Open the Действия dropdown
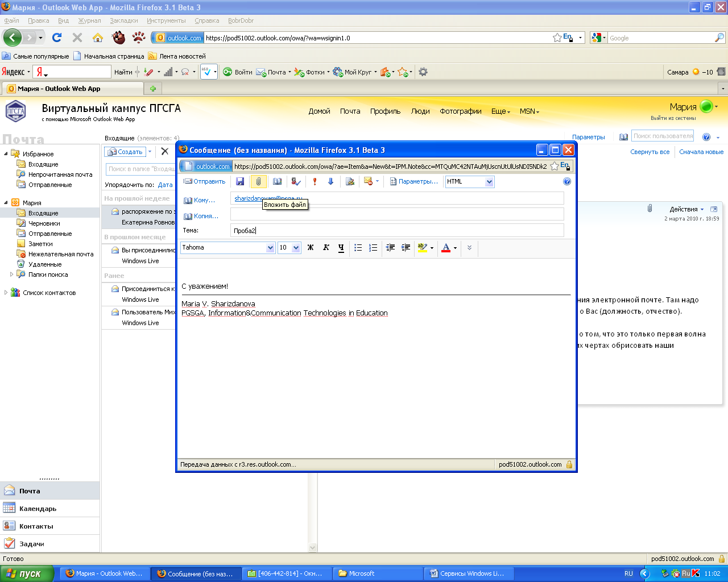The width and height of the screenshot is (728, 582). [686, 209]
